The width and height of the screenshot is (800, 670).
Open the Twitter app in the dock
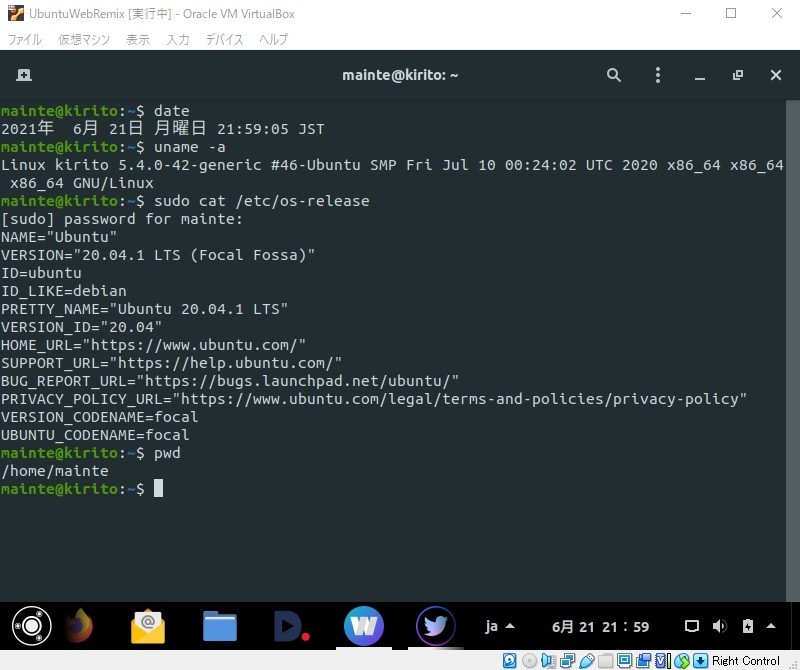pos(435,626)
